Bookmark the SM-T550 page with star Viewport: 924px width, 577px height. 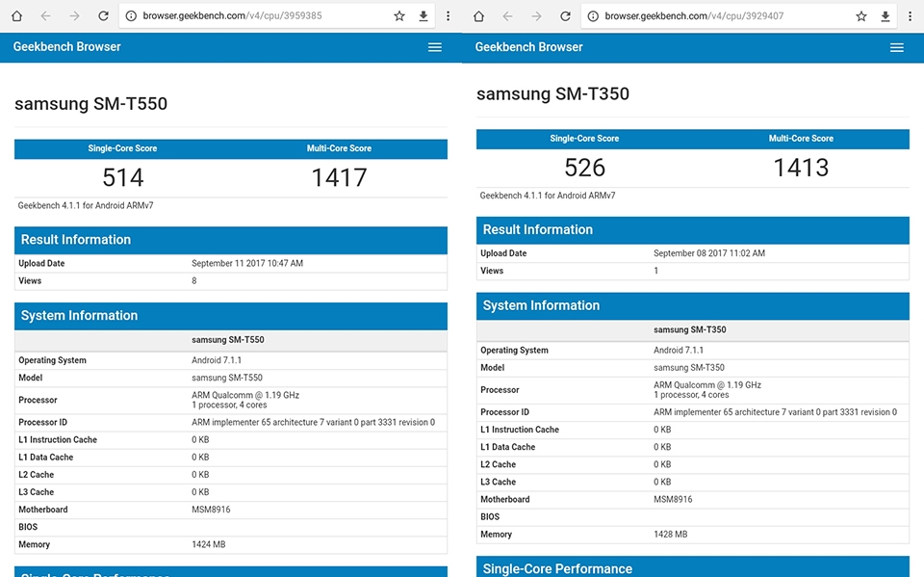[x=399, y=16]
